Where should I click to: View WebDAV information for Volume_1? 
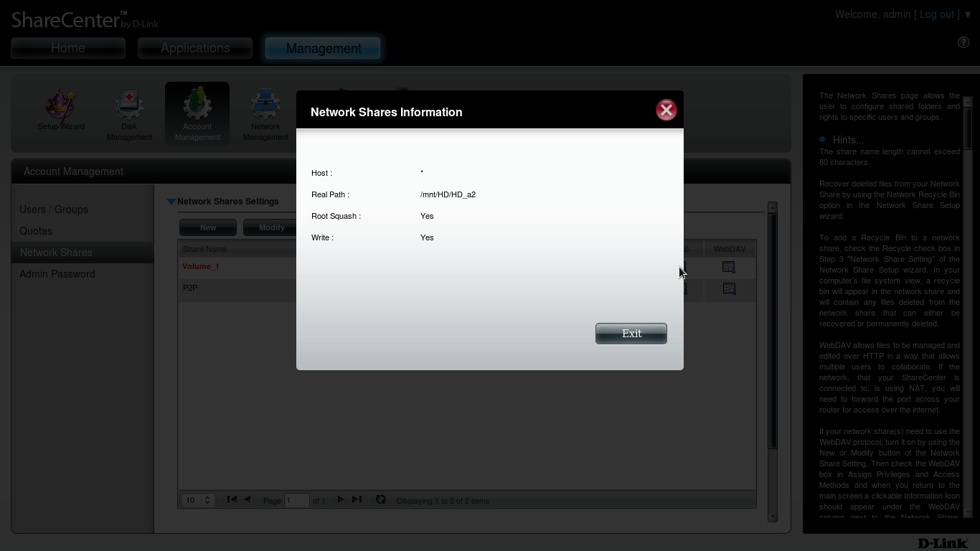coord(729,267)
